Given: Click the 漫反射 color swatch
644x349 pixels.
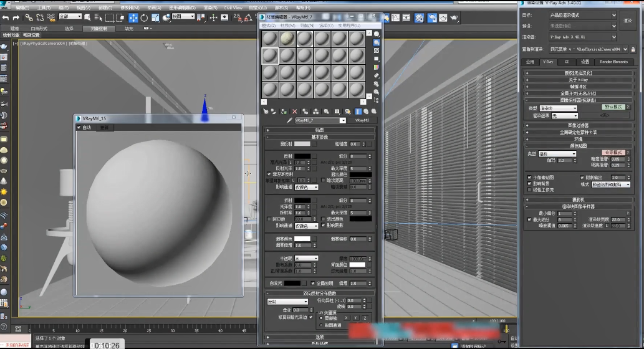Looking at the screenshot, I should click(302, 144).
